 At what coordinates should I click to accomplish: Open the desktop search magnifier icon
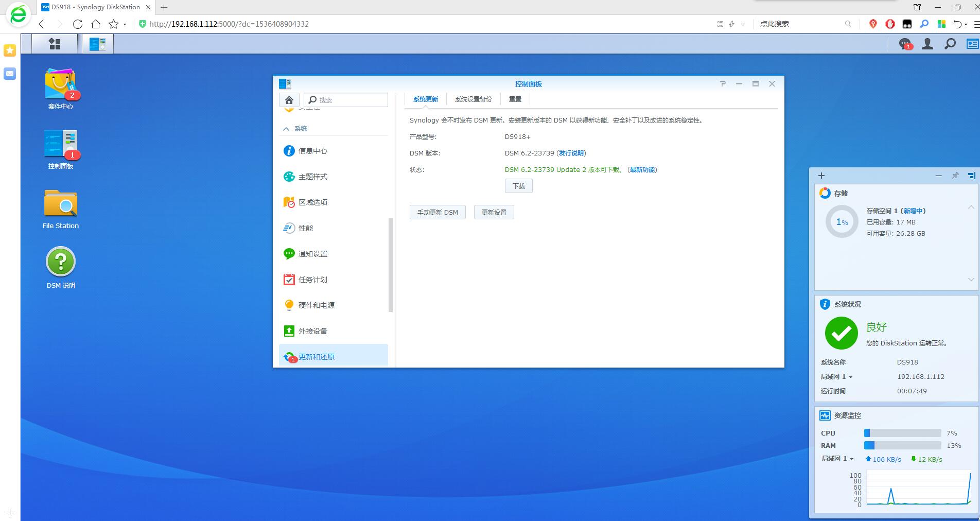click(x=949, y=44)
